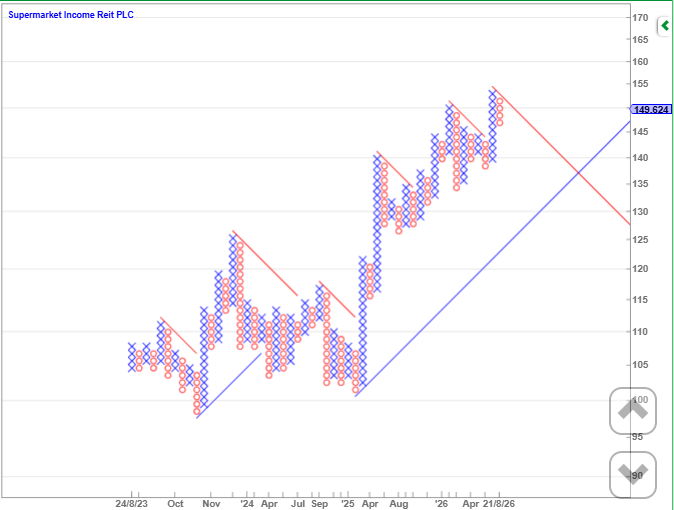This screenshot has height=510, width=674.
Task: Click the '26 year axis label
Action: point(441,504)
